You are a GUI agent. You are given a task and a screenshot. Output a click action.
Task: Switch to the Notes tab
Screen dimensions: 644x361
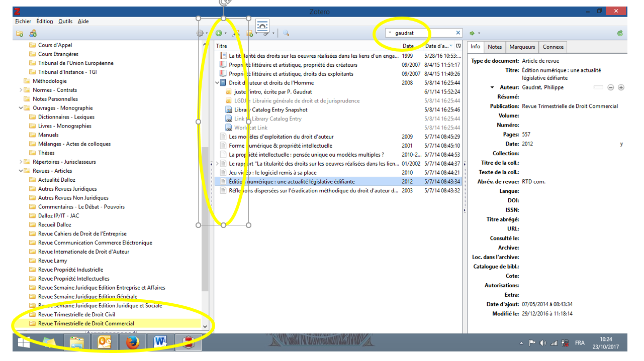point(495,47)
